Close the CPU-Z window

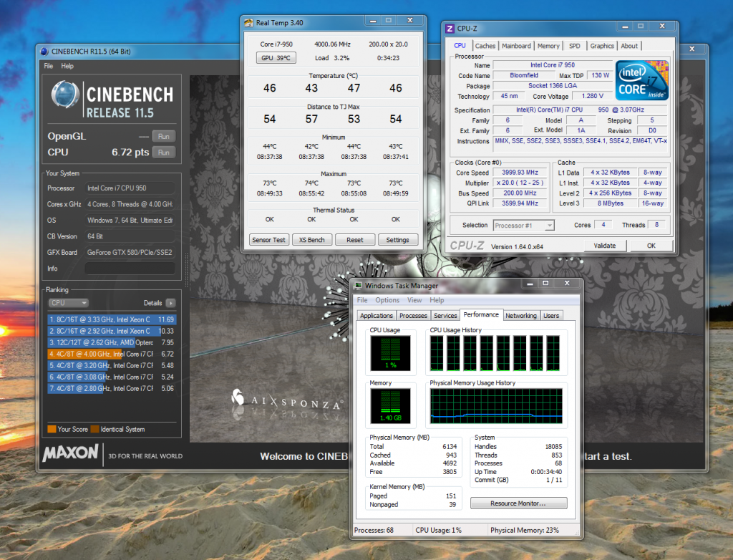point(662,26)
